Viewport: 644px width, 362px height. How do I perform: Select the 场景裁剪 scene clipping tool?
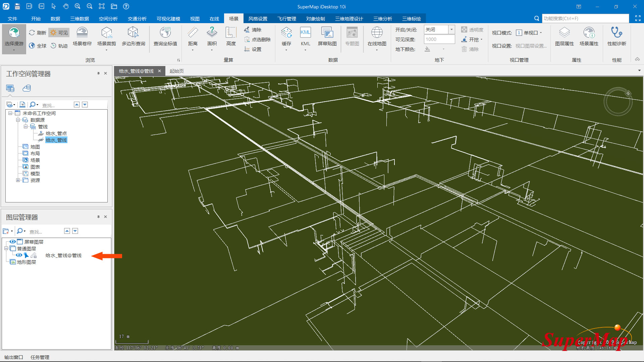(106, 33)
